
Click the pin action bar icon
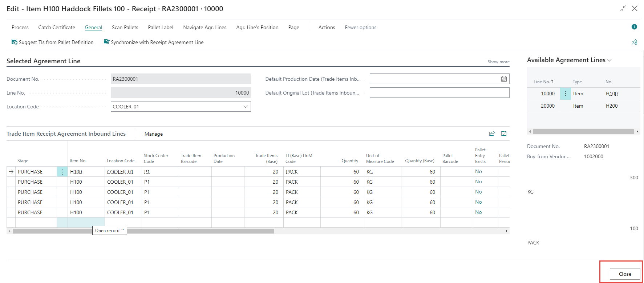click(634, 42)
